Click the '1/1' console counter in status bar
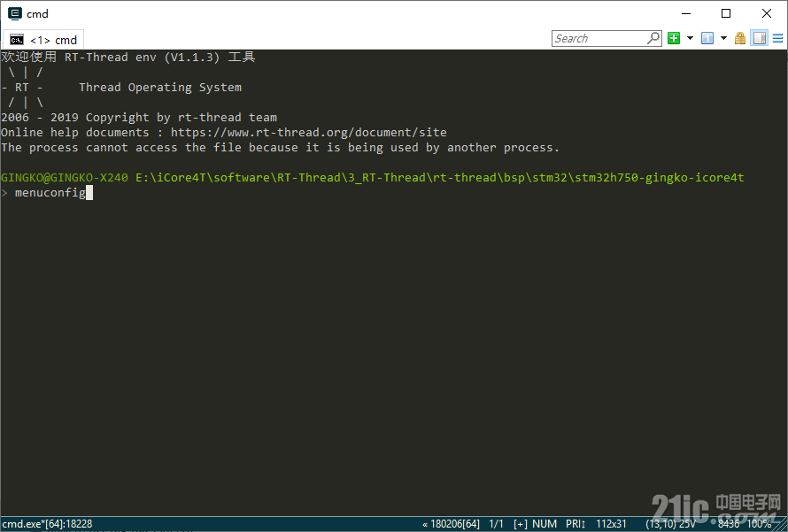The image size is (788, 532). [x=496, y=524]
